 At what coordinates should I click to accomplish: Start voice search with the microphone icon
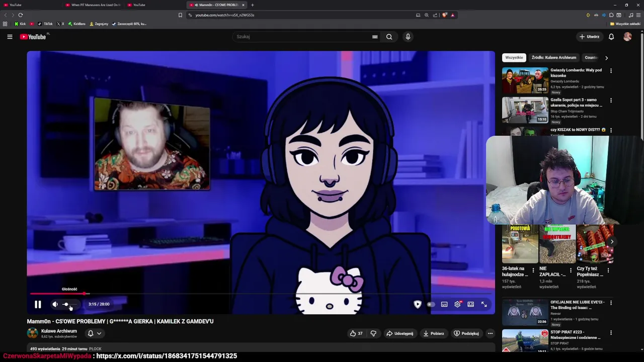408,37
